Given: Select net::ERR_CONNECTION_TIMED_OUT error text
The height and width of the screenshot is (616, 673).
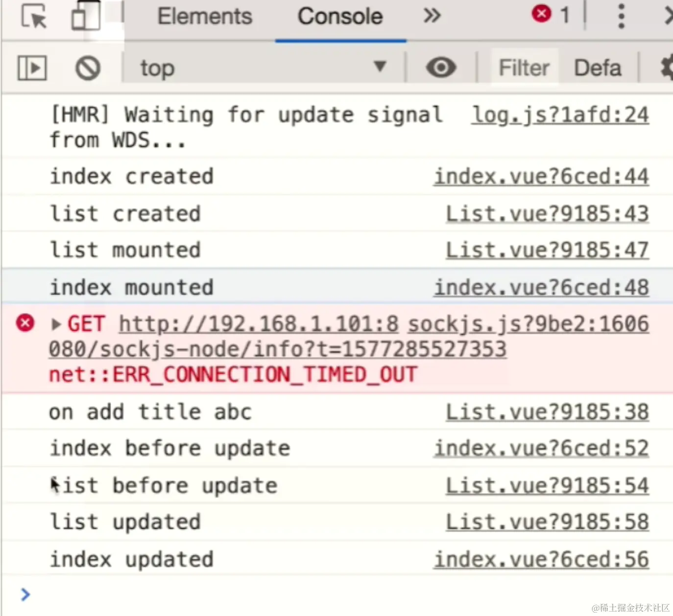Looking at the screenshot, I should (233, 375).
